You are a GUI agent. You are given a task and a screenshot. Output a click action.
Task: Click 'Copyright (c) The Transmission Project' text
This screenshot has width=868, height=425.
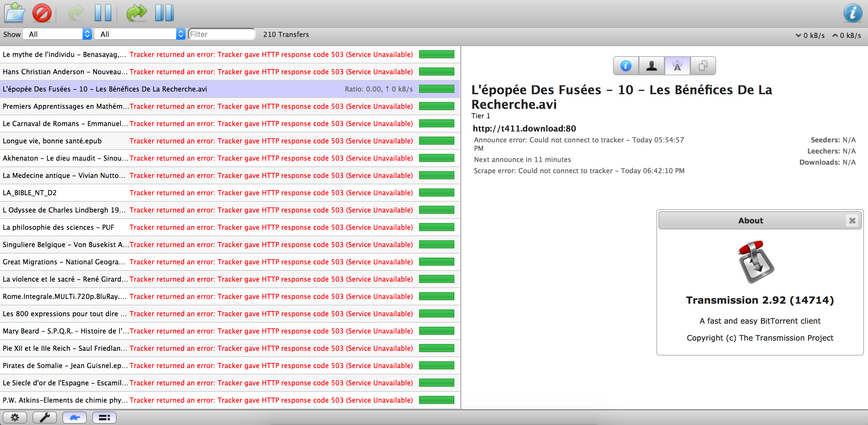[760, 338]
